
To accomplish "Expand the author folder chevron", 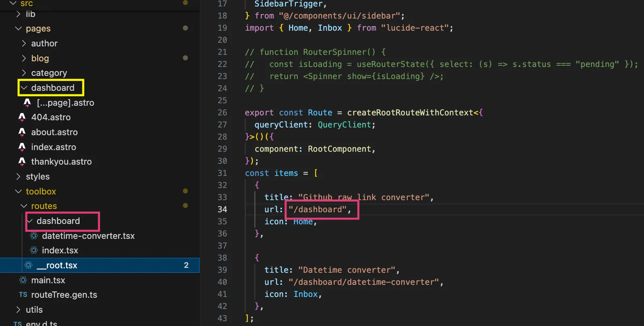I will tap(24, 43).
